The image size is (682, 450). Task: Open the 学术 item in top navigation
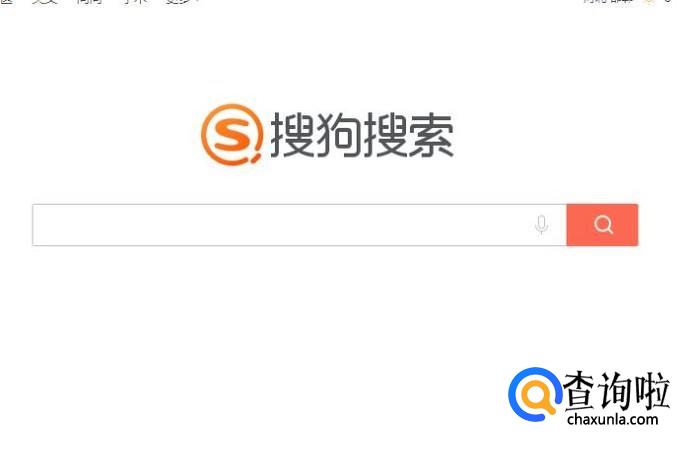(x=135, y=2)
